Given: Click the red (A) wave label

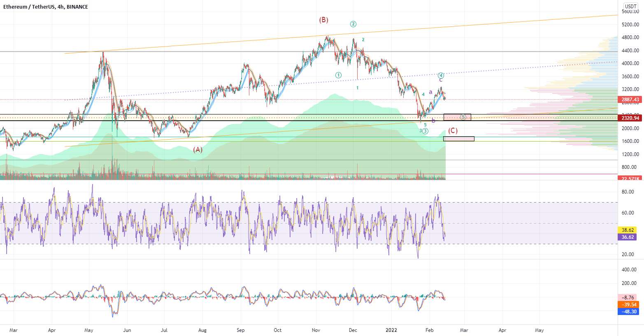Looking at the screenshot, I should [198, 149].
